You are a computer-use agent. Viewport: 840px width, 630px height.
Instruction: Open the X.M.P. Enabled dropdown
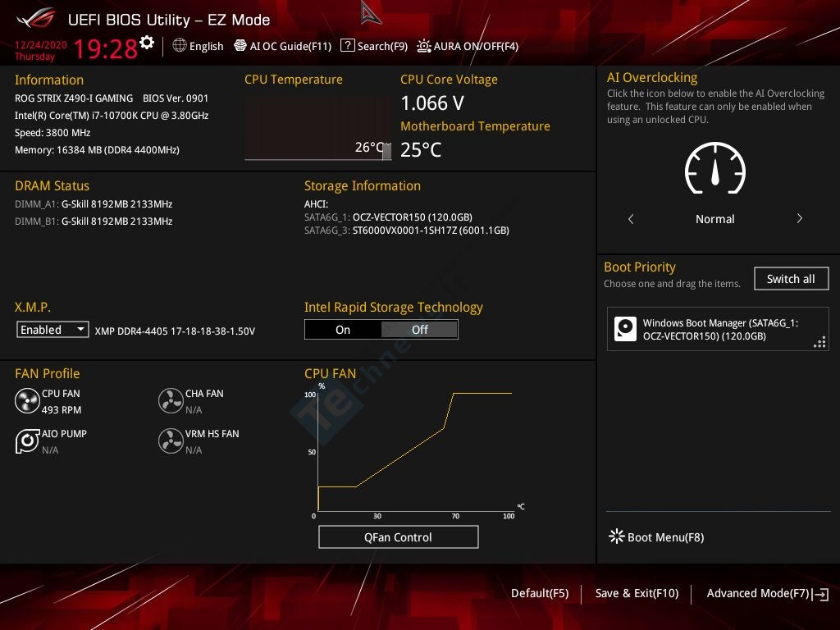(x=52, y=329)
